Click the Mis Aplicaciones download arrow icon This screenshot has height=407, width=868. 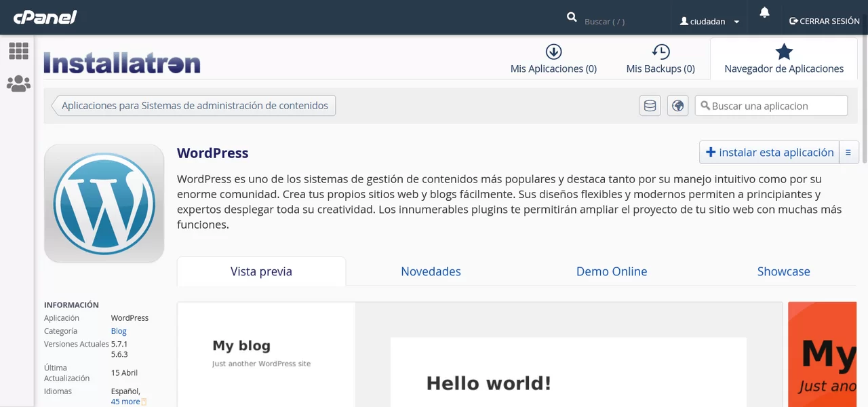[553, 52]
